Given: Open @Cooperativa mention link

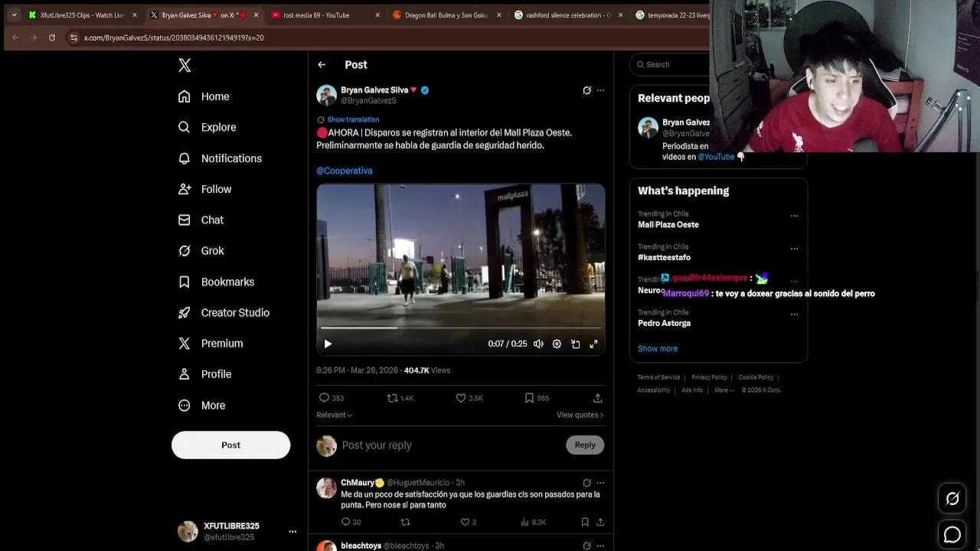Looking at the screenshot, I should tap(345, 171).
